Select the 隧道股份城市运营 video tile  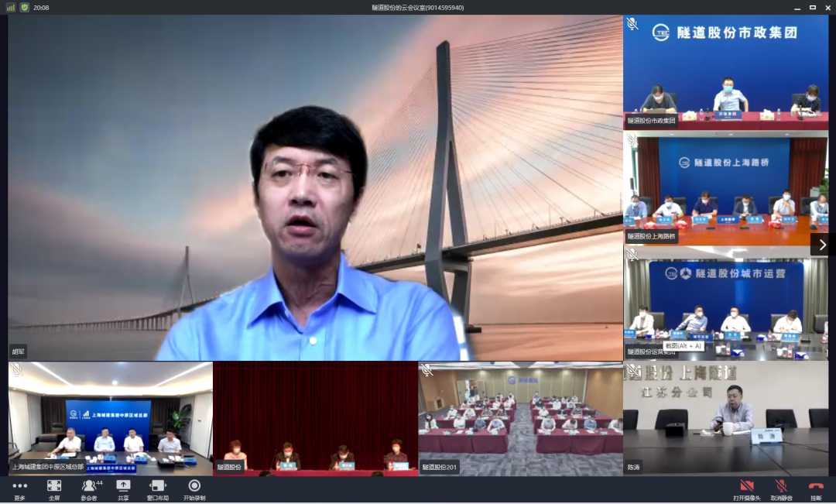725,302
